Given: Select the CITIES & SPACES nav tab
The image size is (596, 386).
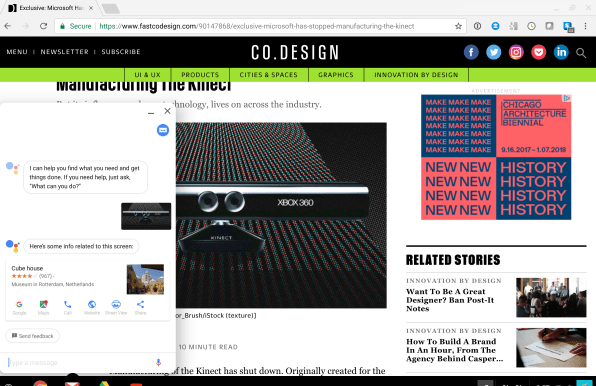Looking at the screenshot, I should [x=269, y=75].
